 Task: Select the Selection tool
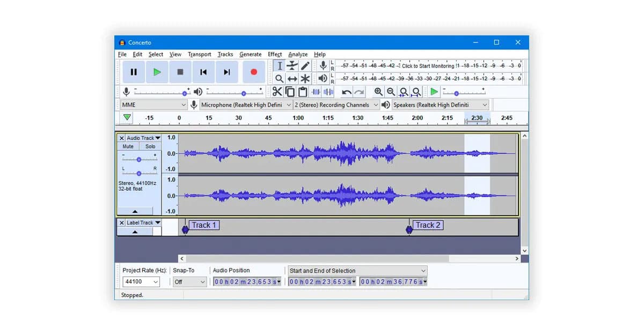280,65
